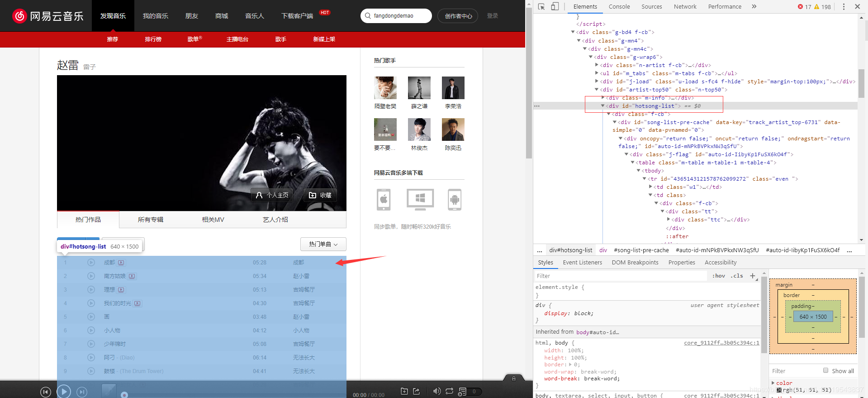Skip to the previous track in the player bar
The width and height of the screenshot is (868, 398).
pos(46,392)
